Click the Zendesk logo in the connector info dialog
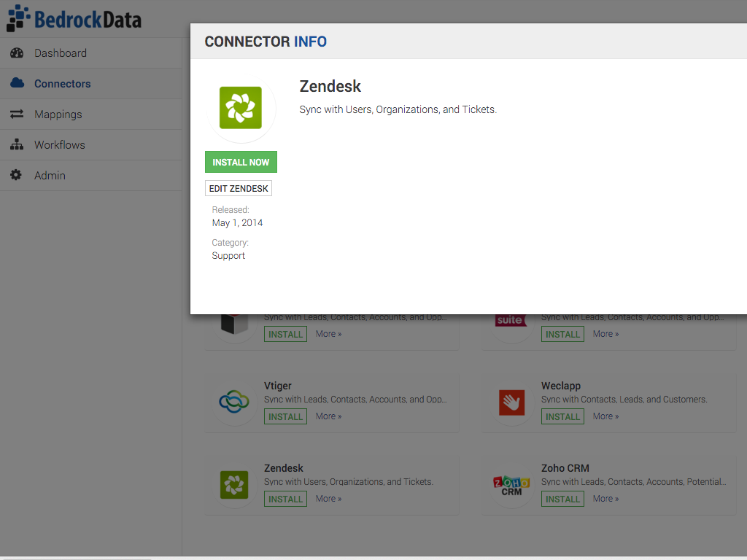Viewport: 747px width, 560px height. pyautogui.click(x=241, y=108)
